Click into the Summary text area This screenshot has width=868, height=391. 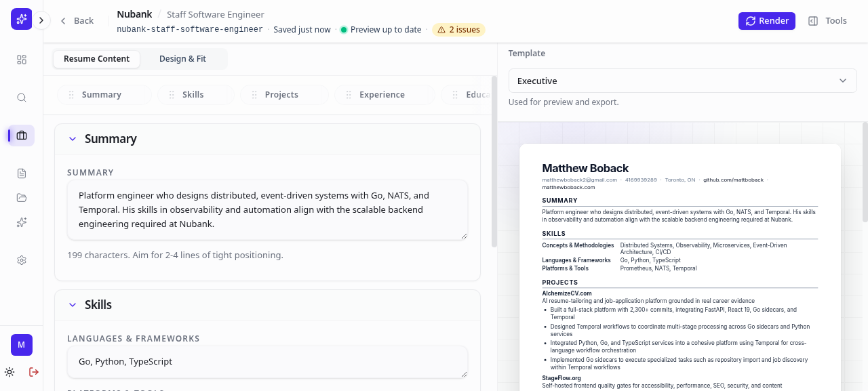pos(267,209)
